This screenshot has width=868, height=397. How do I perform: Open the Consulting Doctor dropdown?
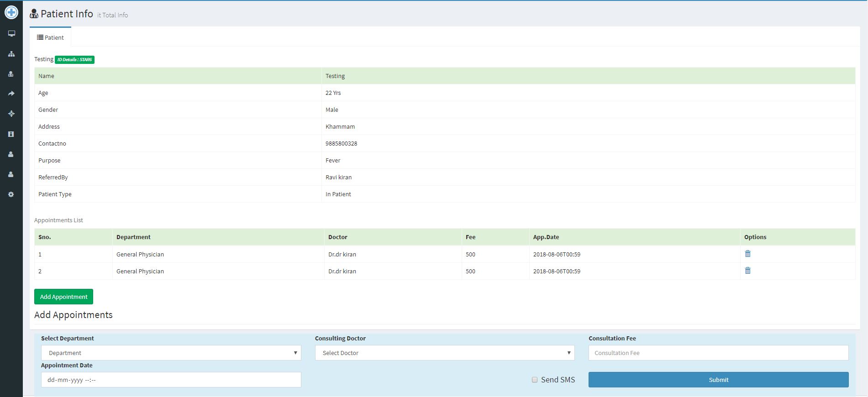coord(444,353)
